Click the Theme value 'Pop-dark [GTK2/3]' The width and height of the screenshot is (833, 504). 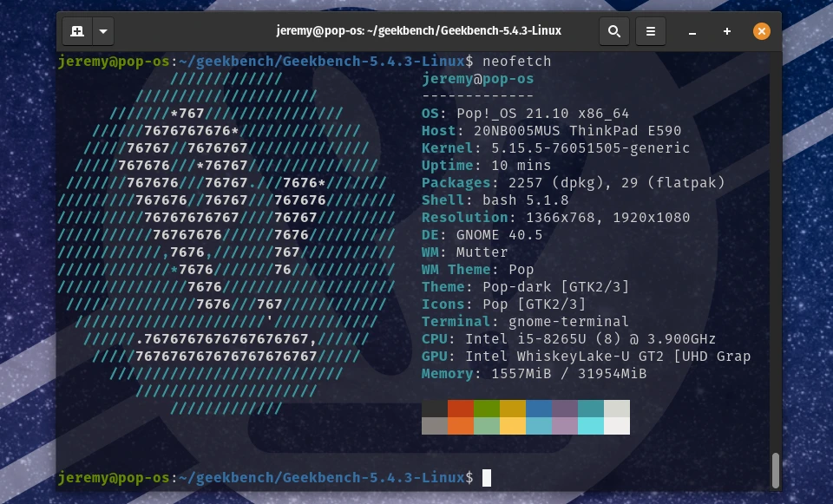555,287
